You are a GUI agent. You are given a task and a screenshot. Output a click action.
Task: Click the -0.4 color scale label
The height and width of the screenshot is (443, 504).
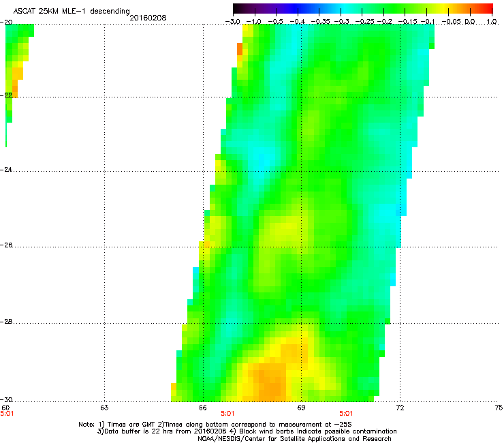pos(298,22)
